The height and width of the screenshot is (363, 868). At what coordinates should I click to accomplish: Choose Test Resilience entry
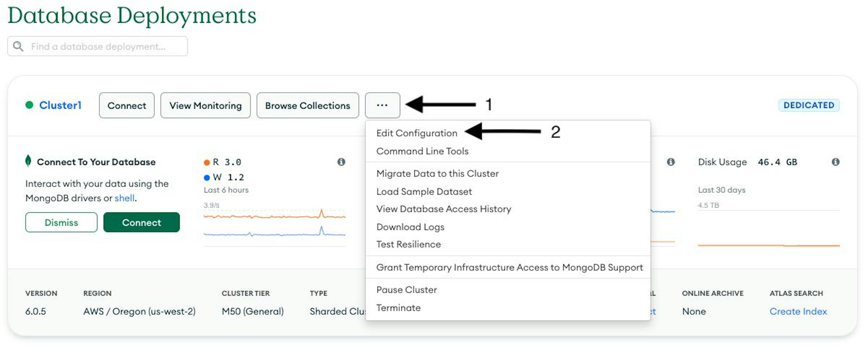tap(408, 244)
